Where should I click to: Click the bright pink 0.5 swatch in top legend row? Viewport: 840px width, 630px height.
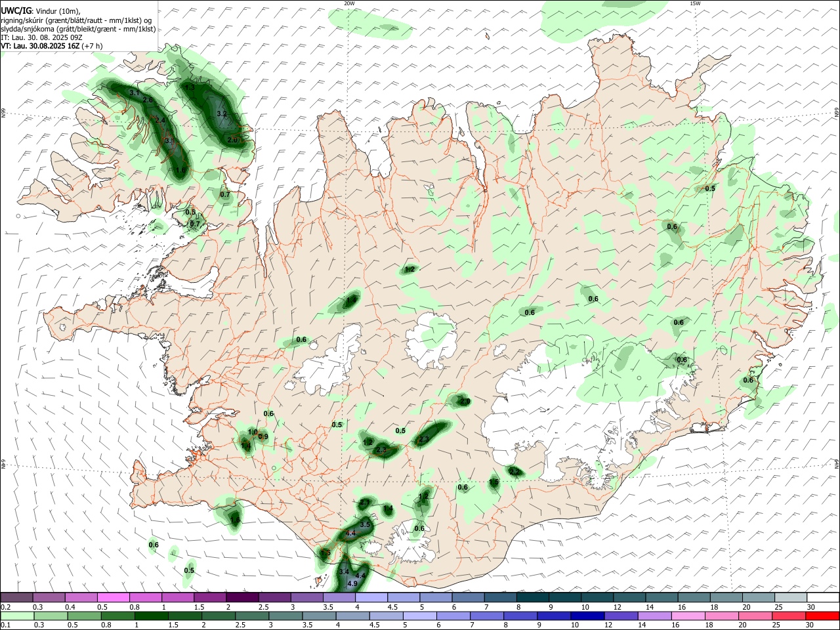click(x=114, y=598)
